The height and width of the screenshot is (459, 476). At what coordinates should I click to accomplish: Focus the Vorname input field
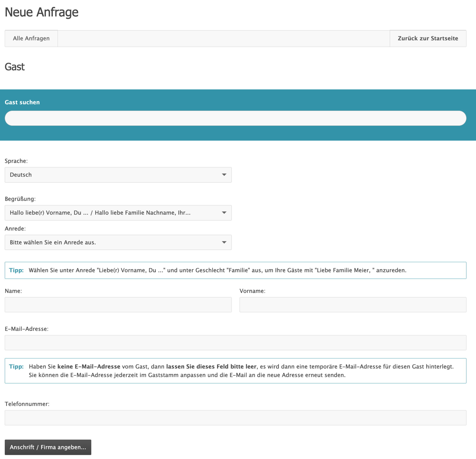point(353,305)
